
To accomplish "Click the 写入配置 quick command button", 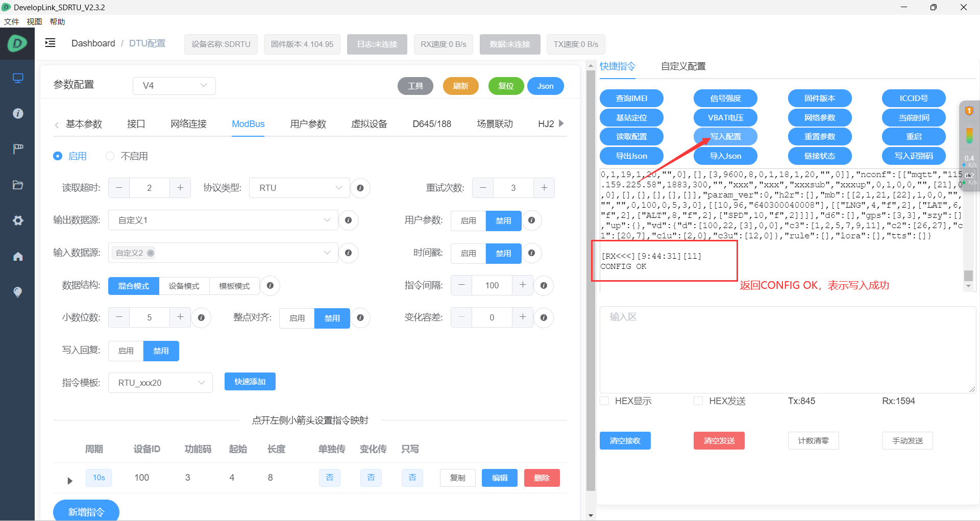I will [x=725, y=137].
